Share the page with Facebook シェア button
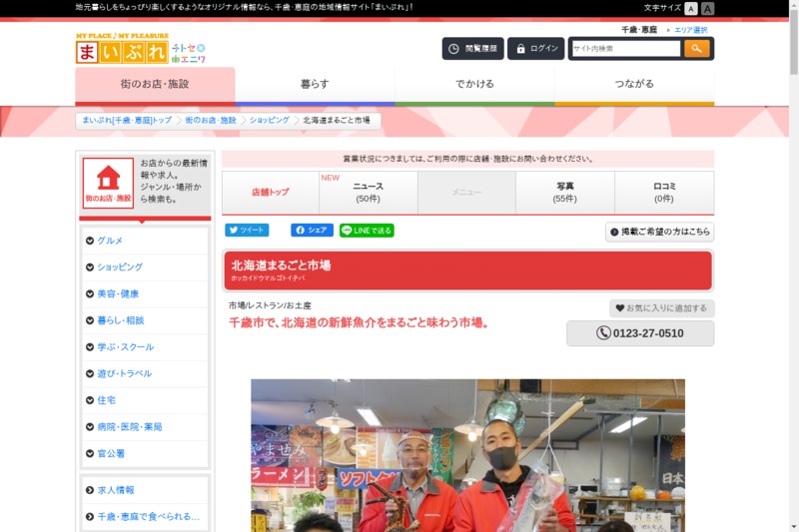The height and width of the screenshot is (532, 799). click(312, 230)
